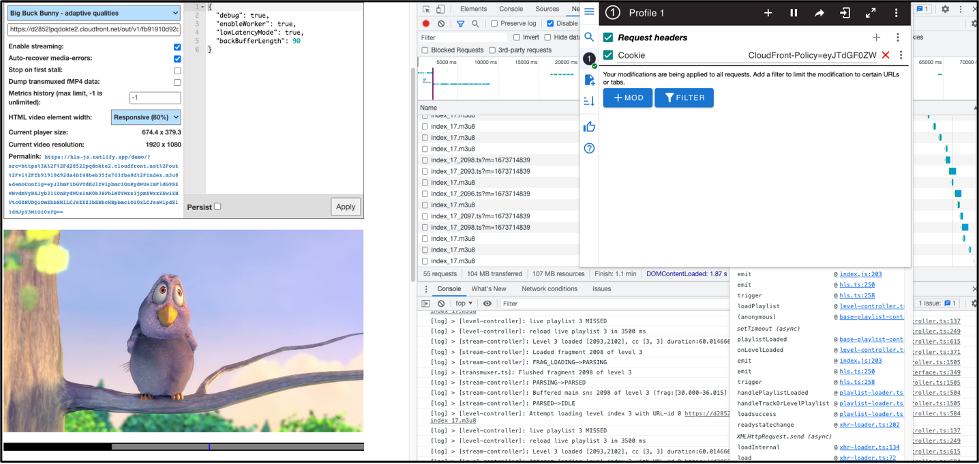This screenshot has height=464, width=979.
Task: Click the sign-in icon in Profile 1 bar
Action: (845, 12)
